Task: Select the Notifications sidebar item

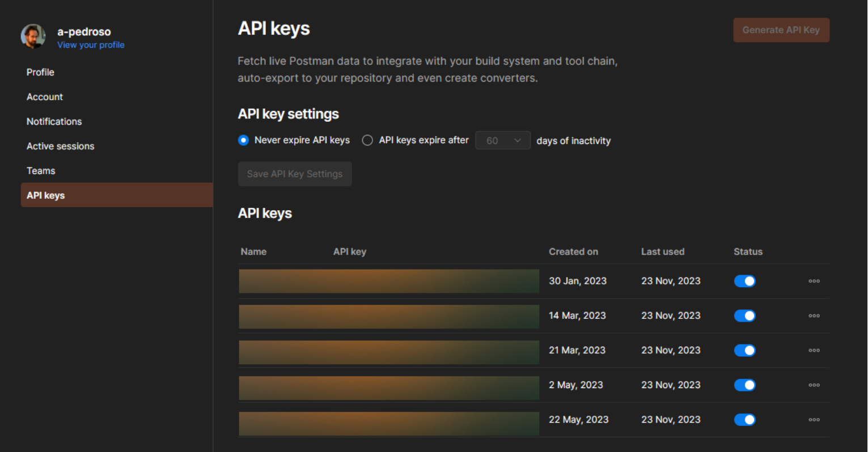Action: tap(54, 121)
